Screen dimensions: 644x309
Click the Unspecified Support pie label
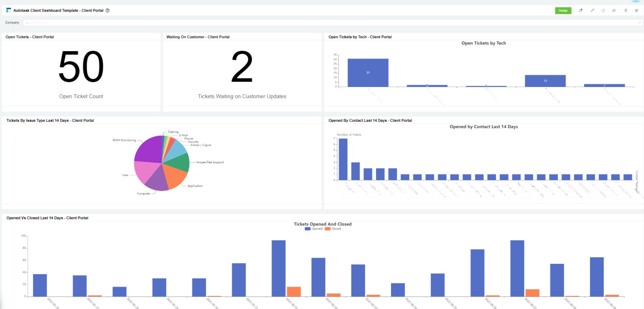point(210,162)
